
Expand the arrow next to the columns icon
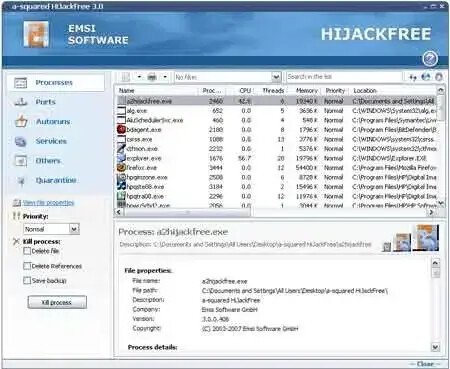point(139,77)
